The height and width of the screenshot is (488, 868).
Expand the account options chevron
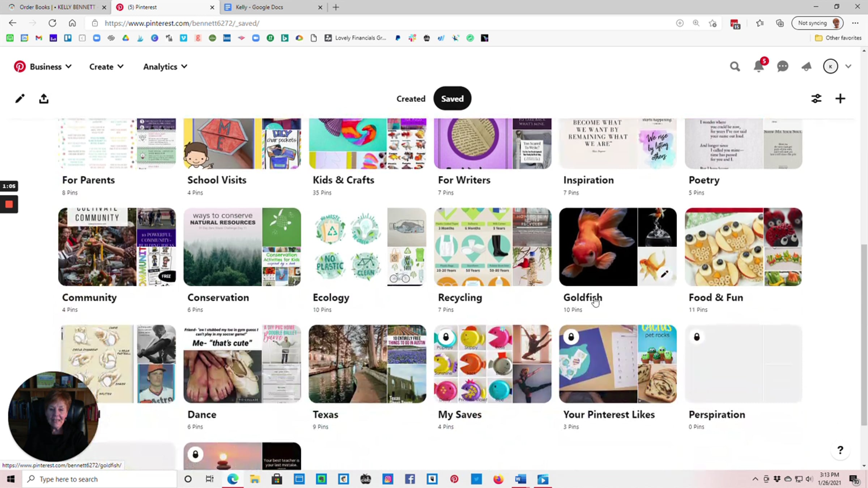[x=848, y=67]
